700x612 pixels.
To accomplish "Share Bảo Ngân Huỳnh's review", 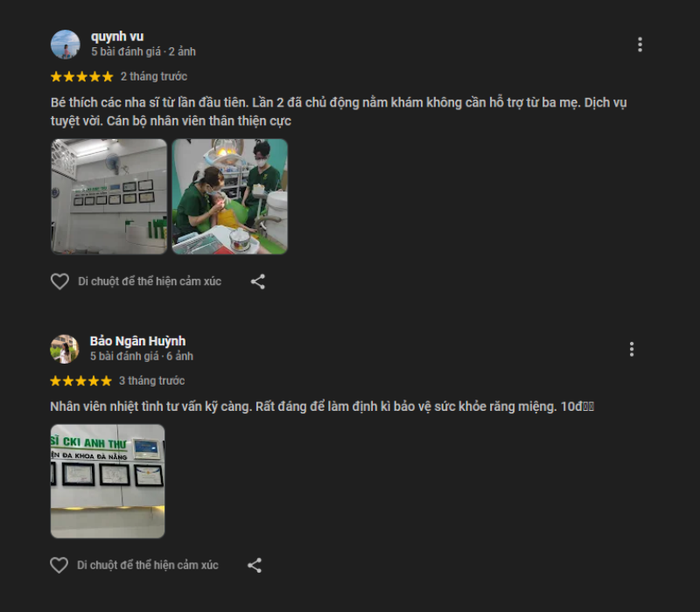I will [x=255, y=565].
